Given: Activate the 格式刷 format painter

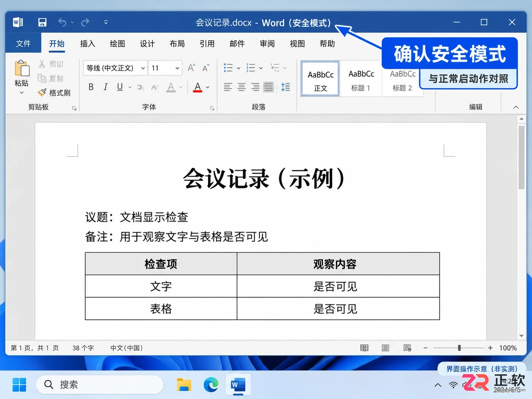Looking at the screenshot, I should pos(54,93).
